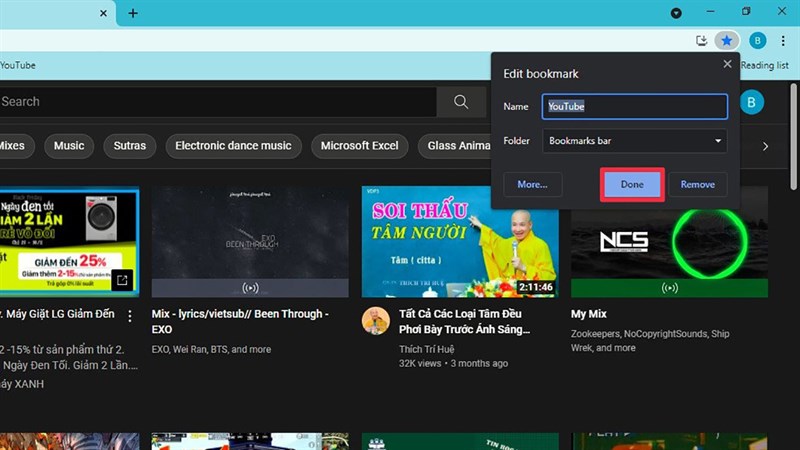Click Remove to delete the bookmark
The image size is (800, 450).
697,185
